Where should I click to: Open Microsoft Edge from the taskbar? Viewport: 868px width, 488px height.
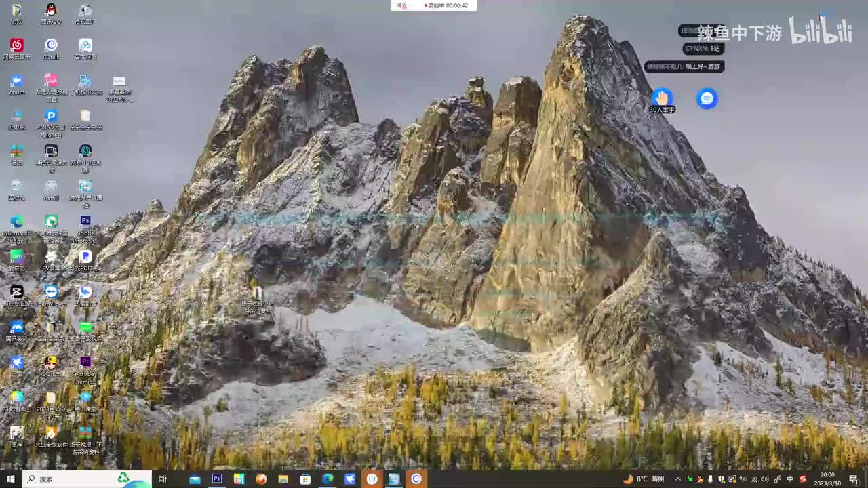coord(328,479)
